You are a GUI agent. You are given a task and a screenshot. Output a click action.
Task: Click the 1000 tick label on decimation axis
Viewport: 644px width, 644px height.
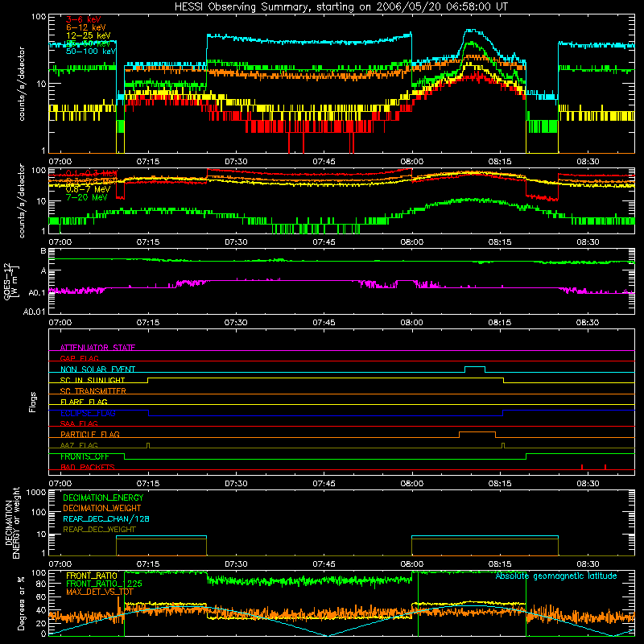[36, 492]
